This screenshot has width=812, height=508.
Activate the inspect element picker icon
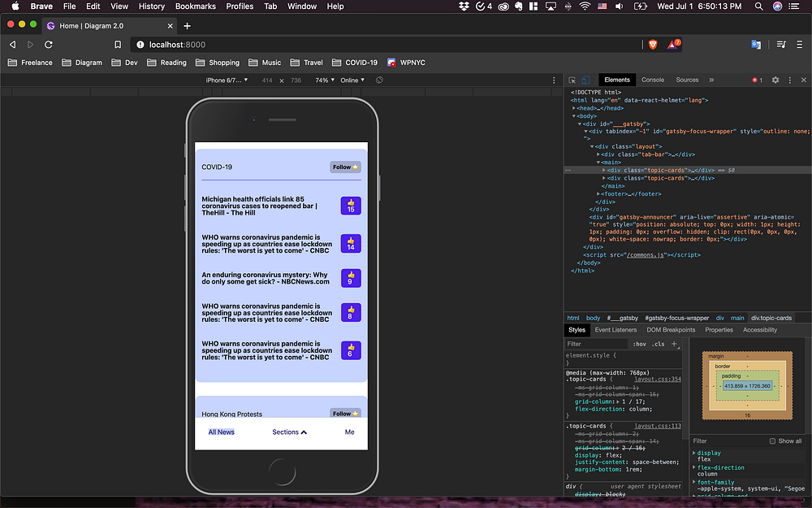pos(572,80)
